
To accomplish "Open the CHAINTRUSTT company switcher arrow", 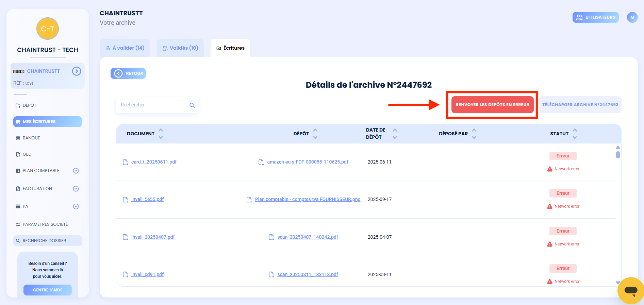I will (x=77, y=71).
